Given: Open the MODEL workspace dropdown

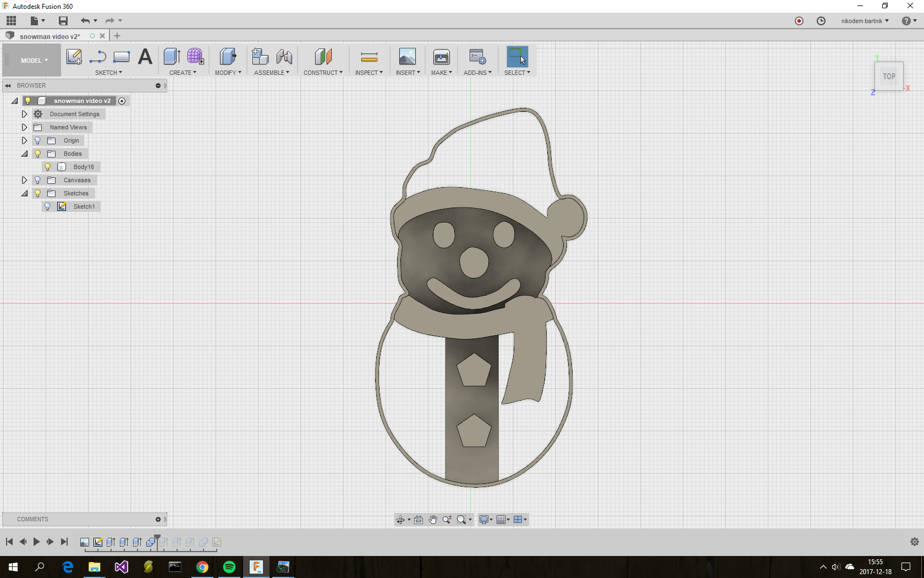Looking at the screenshot, I should [x=34, y=61].
